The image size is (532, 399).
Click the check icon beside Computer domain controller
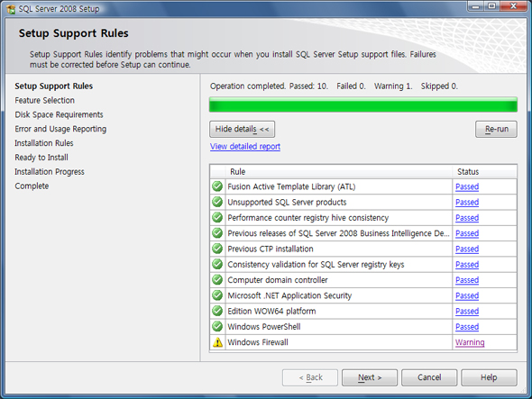[217, 280]
